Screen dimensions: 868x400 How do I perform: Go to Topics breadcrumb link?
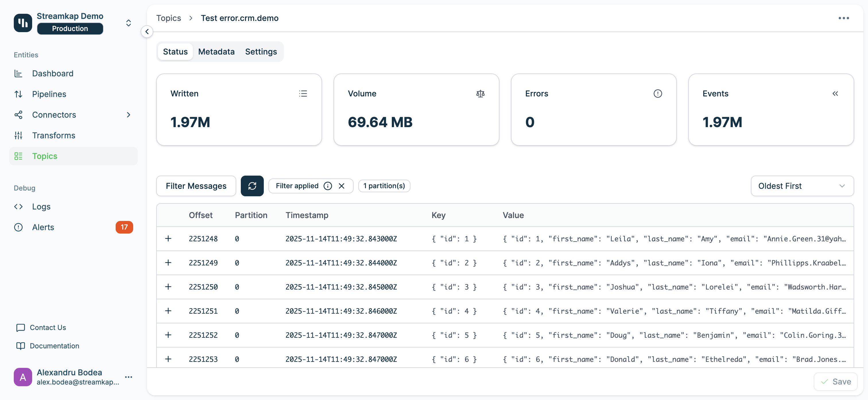click(x=168, y=18)
